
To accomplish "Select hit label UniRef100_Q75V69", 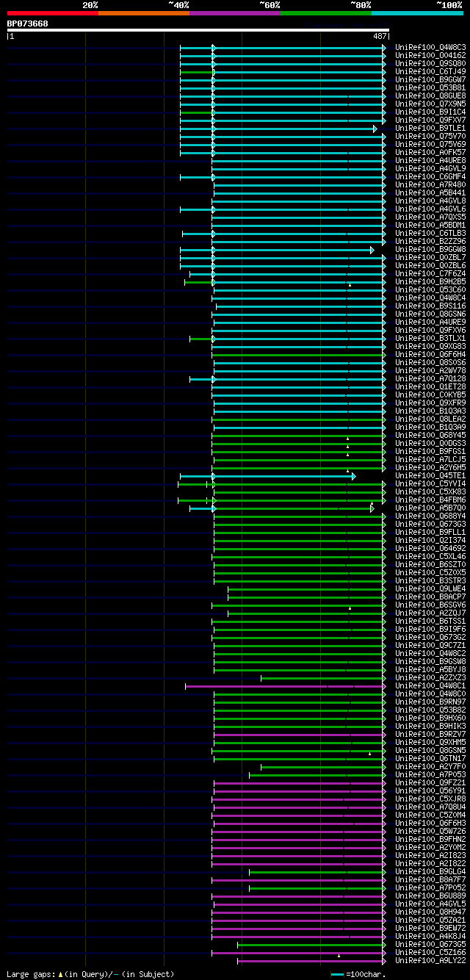I will point(430,144).
